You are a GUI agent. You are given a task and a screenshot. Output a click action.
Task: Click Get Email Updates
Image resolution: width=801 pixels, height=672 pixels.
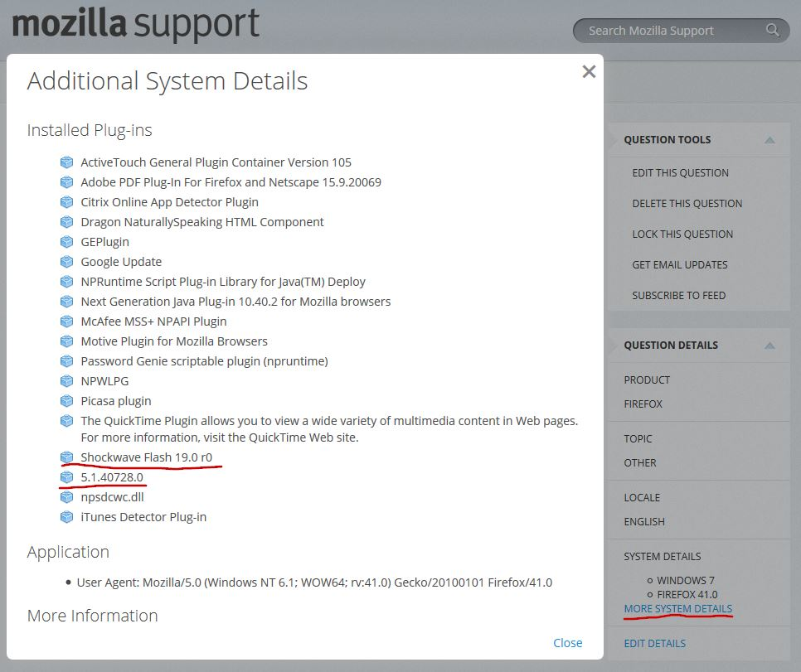[679, 265]
